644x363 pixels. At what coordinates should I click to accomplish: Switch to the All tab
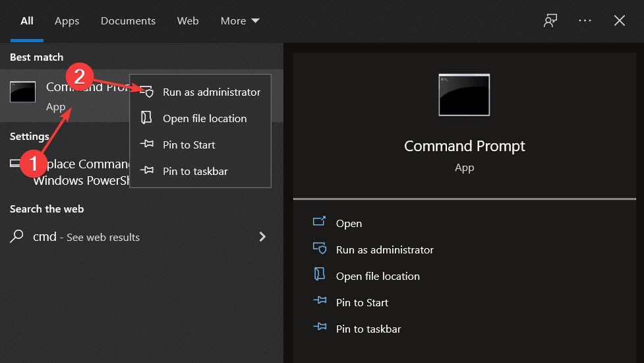point(27,20)
